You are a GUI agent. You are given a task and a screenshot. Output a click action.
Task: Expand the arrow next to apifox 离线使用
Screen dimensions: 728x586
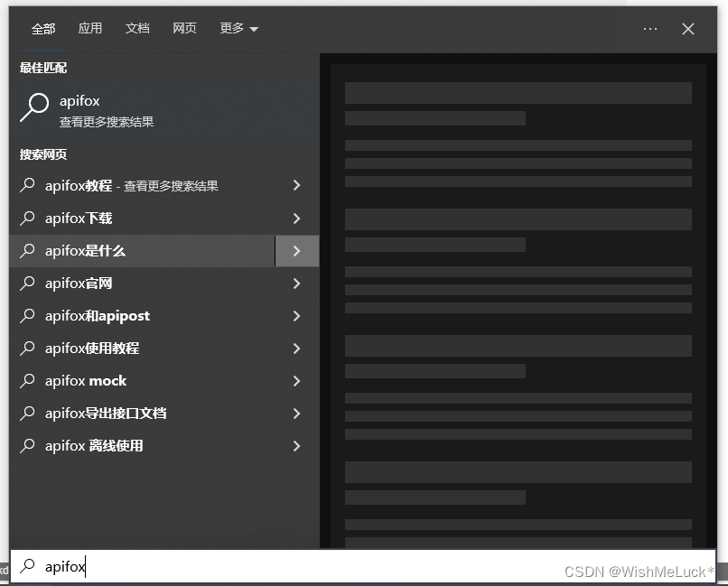[x=297, y=445]
